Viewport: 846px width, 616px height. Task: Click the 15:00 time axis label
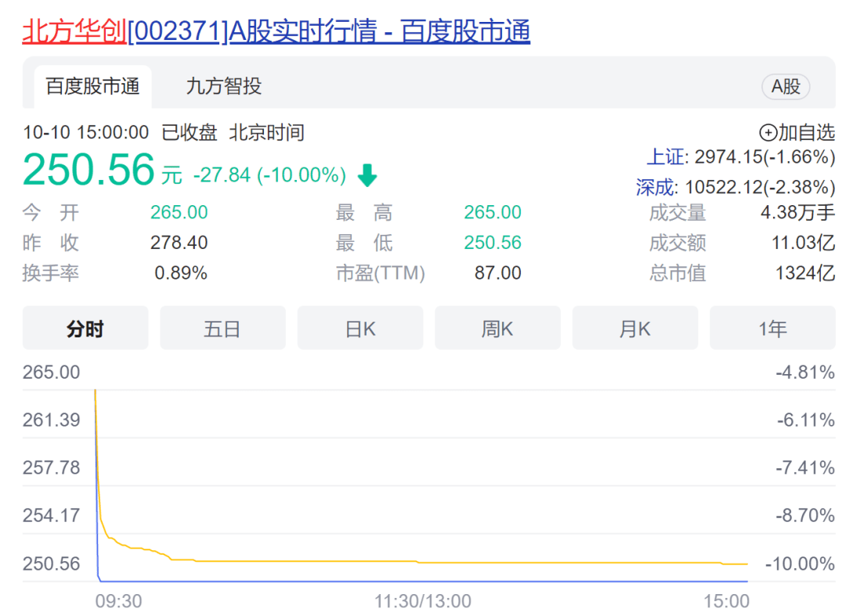pos(726,600)
